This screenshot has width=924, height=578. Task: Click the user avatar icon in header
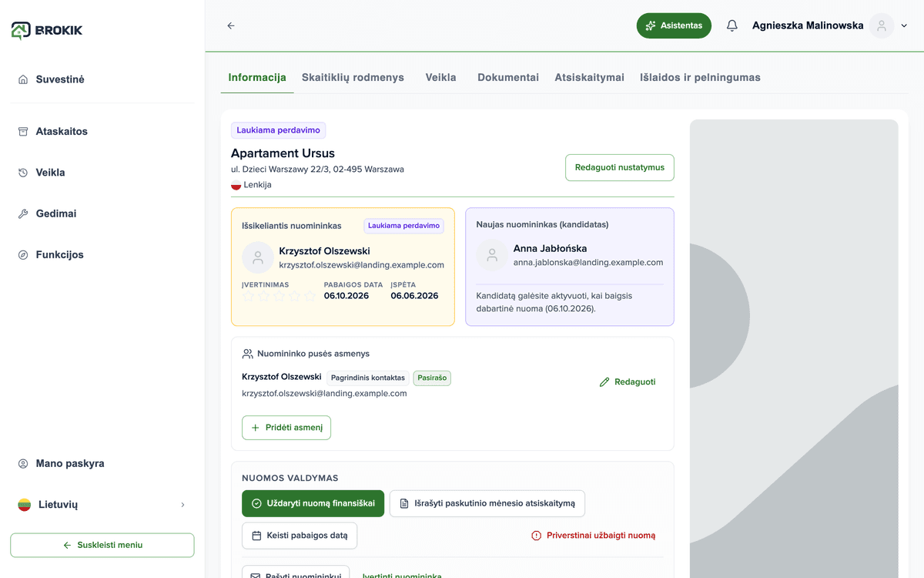coord(882,25)
